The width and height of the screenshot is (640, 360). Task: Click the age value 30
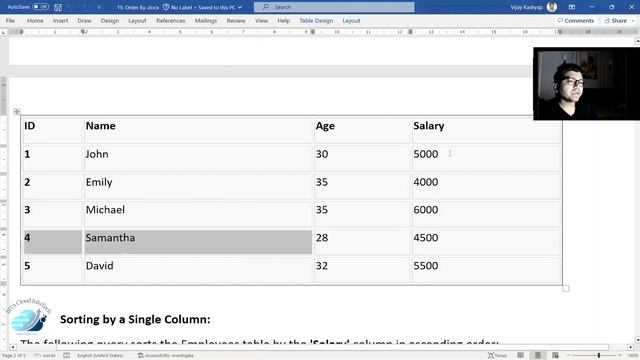(x=322, y=154)
